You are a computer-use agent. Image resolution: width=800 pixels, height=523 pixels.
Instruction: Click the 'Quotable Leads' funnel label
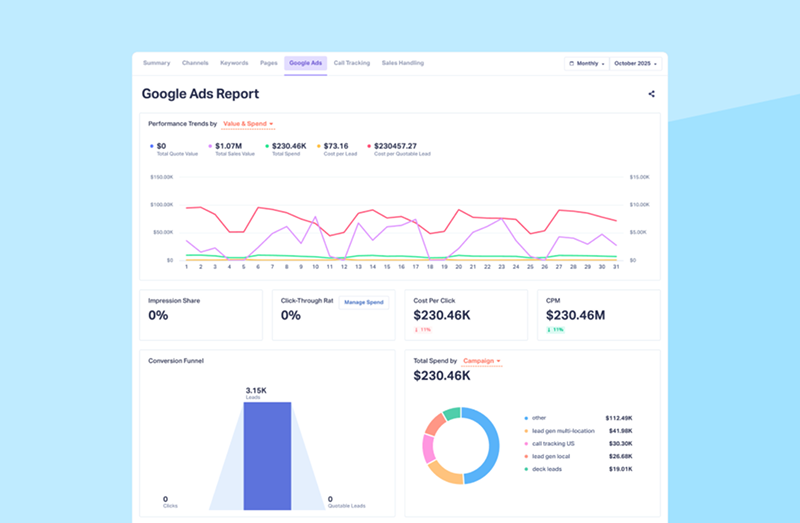click(x=346, y=506)
